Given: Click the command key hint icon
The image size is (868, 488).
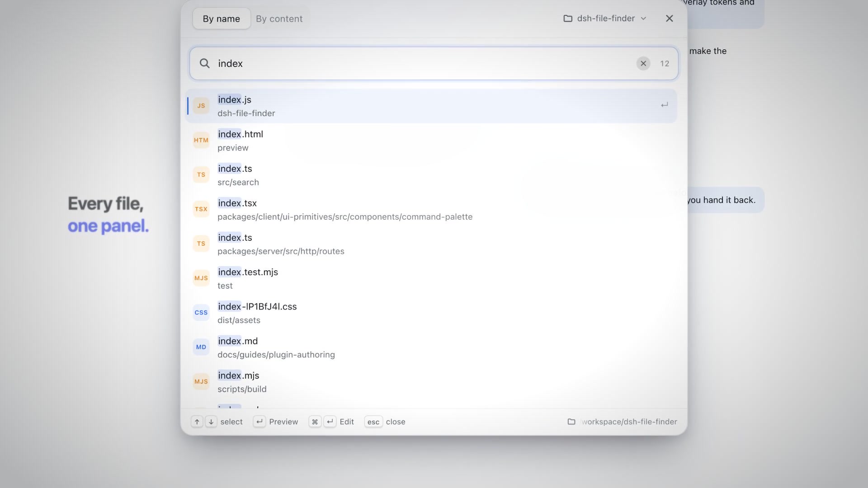Looking at the screenshot, I should [315, 422].
